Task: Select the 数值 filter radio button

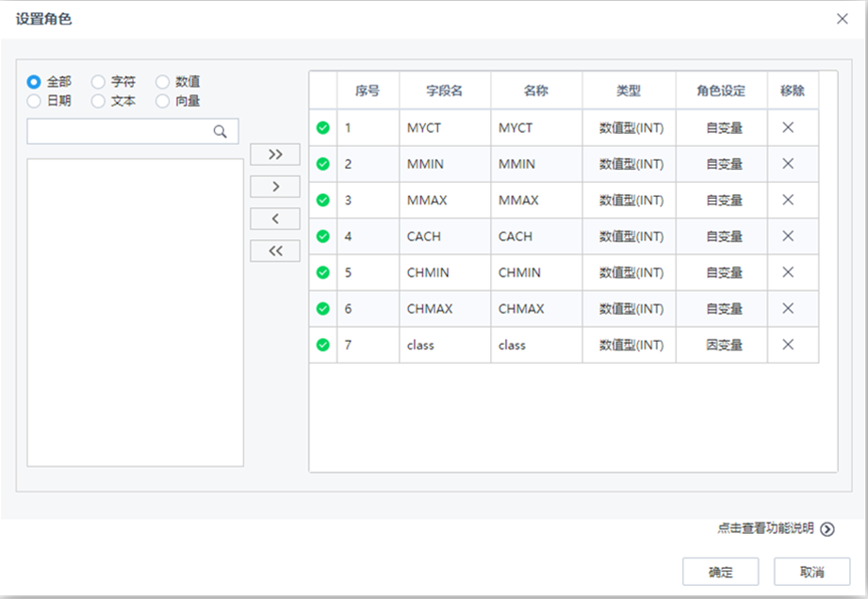Action: click(161, 82)
